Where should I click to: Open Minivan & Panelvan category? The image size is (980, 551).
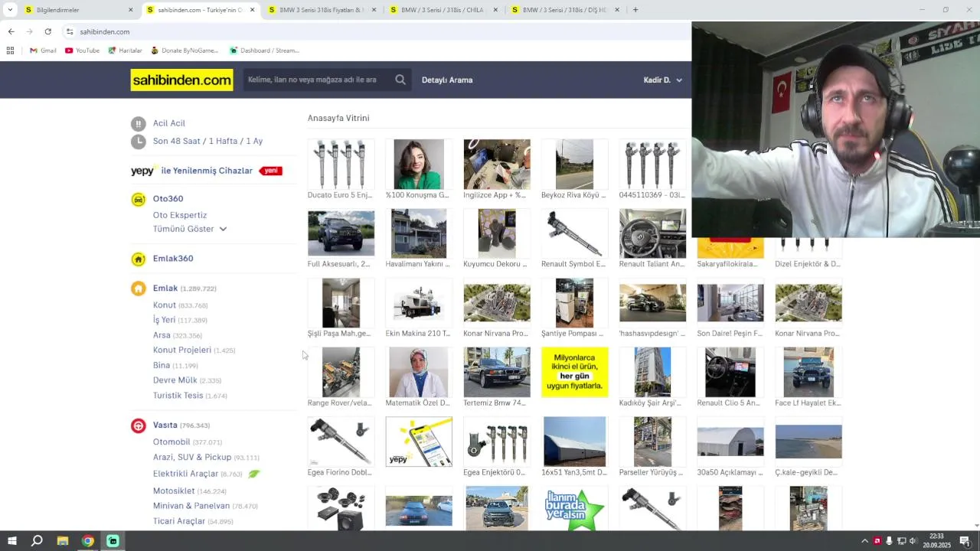(x=191, y=506)
